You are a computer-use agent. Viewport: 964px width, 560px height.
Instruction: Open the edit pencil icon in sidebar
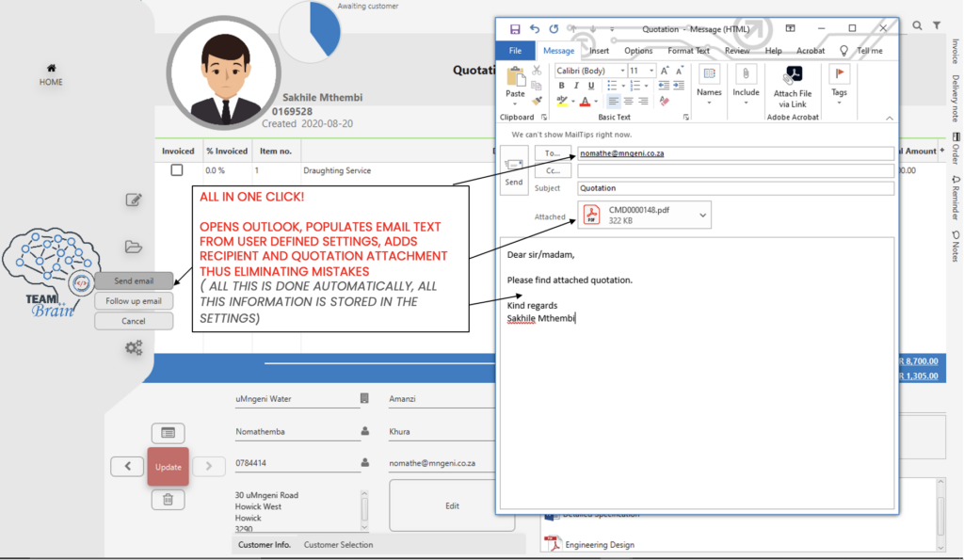click(x=134, y=200)
